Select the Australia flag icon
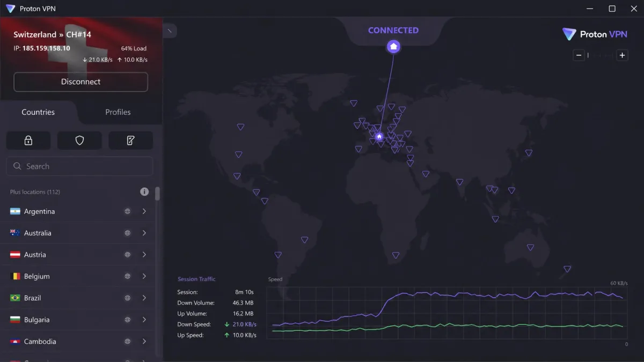Screen dimensions: 644x362 tap(15, 233)
